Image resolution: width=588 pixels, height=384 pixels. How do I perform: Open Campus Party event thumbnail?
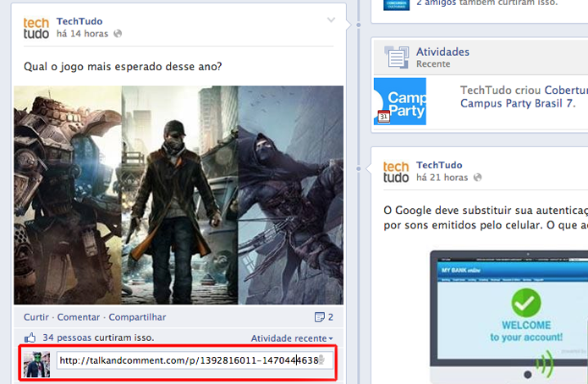[399, 101]
